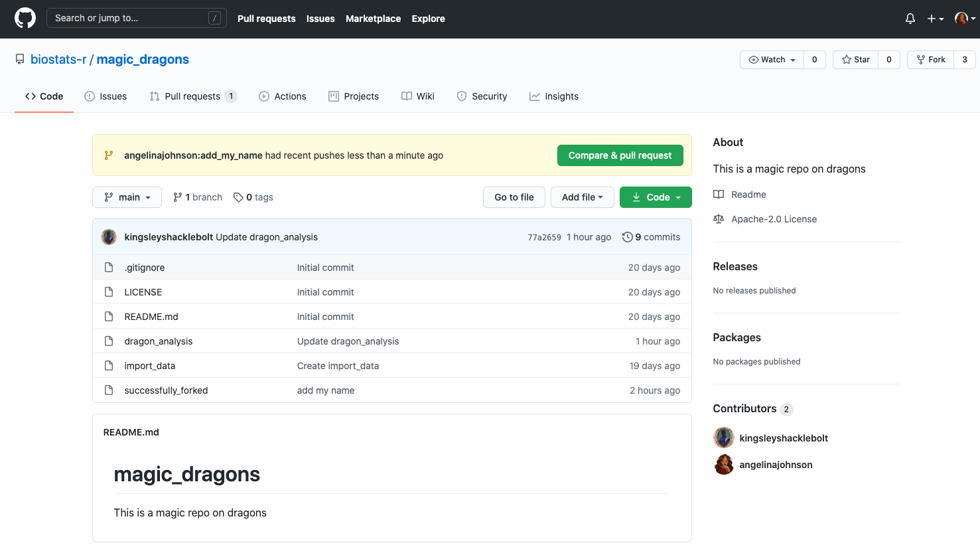The height and width of the screenshot is (557, 980).
Task: Open the plus create-new menu
Action: (x=936, y=19)
